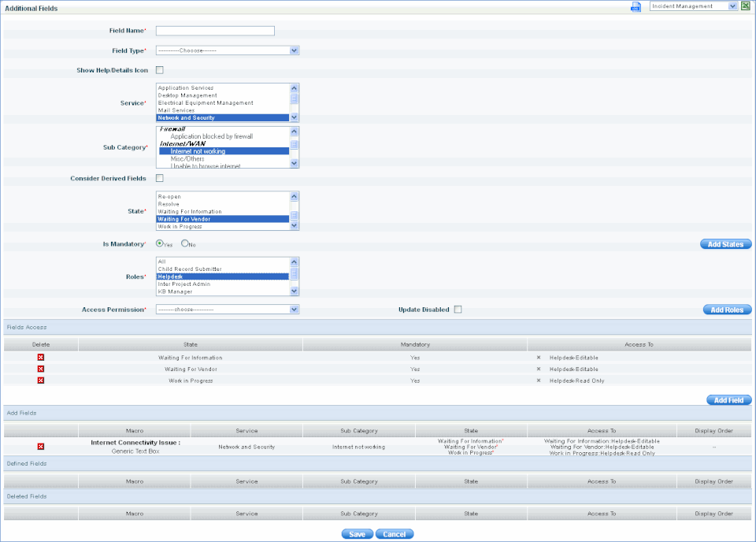
Task: Delete the Internet Connectivity Issue field
Action: click(x=41, y=447)
